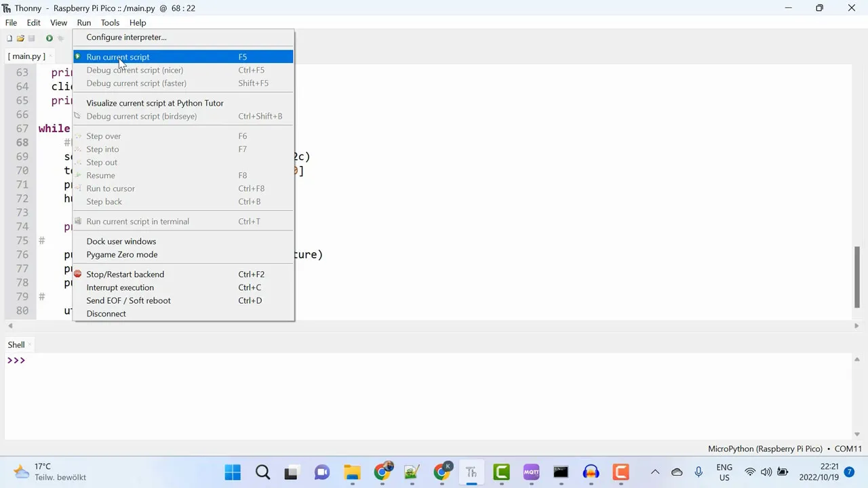868x488 pixels.
Task: Click line number 75 in the gutter
Action: click(22, 241)
